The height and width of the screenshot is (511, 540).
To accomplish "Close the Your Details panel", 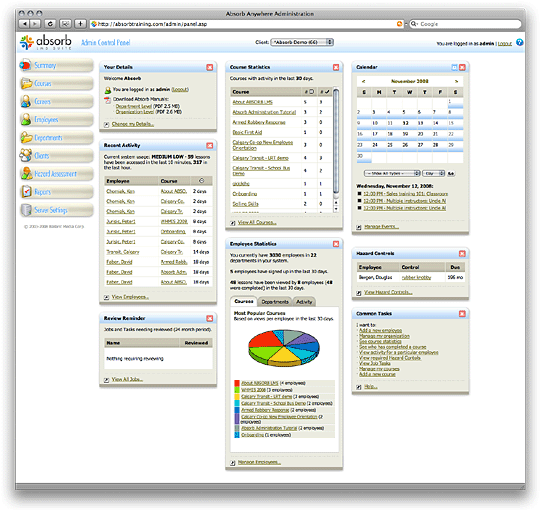I will 210,67.
